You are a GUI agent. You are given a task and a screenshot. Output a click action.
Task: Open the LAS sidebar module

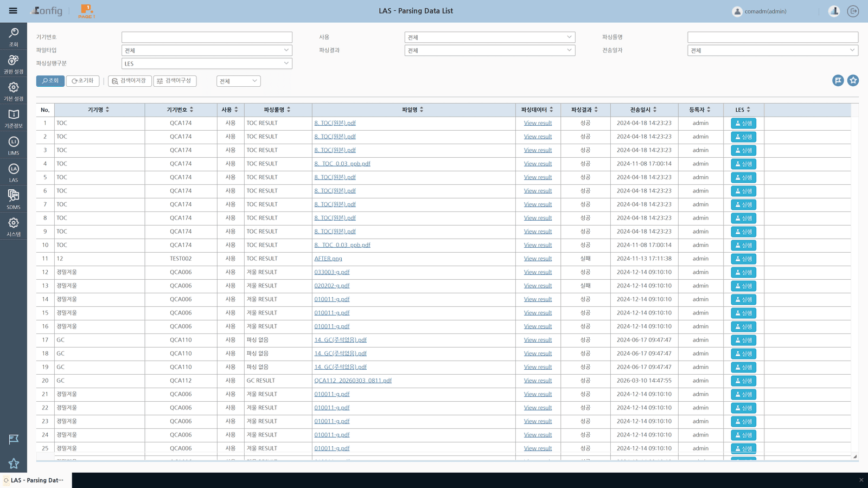(x=14, y=172)
